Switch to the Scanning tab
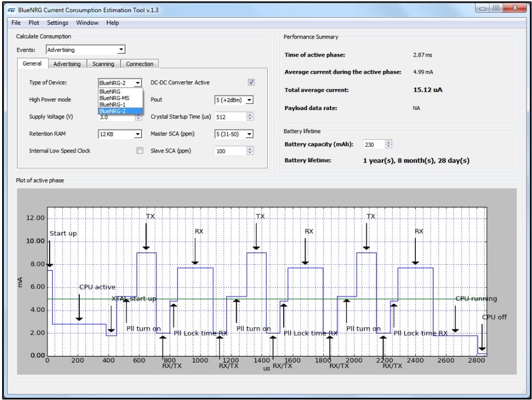Viewport: 532px width, 400px height. pyautogui.click(x=103, y=64)
